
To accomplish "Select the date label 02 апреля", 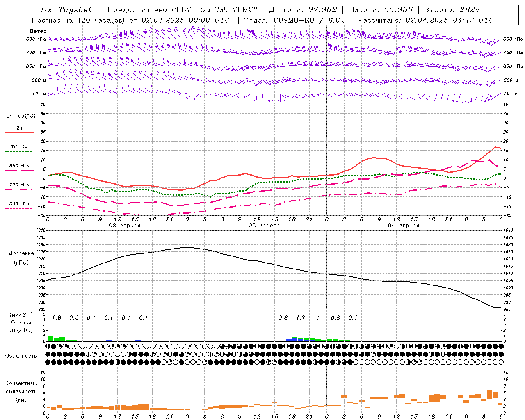I will click(124, 226).
